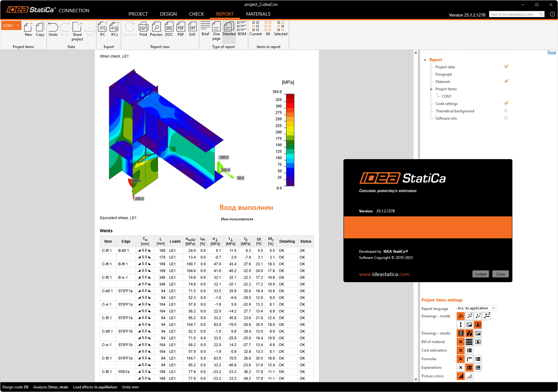Open the Report language dropdown
Image resolution: width=558 pixels, height=392 pixels.
coord(476,308)
